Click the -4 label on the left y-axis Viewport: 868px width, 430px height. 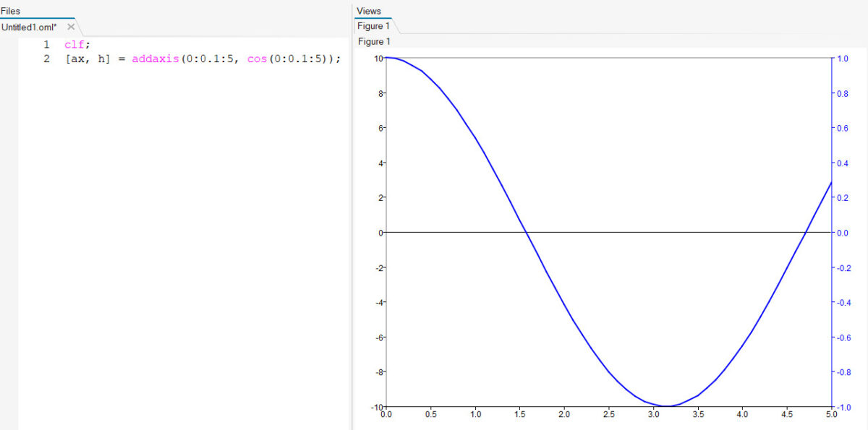[378, 302]
